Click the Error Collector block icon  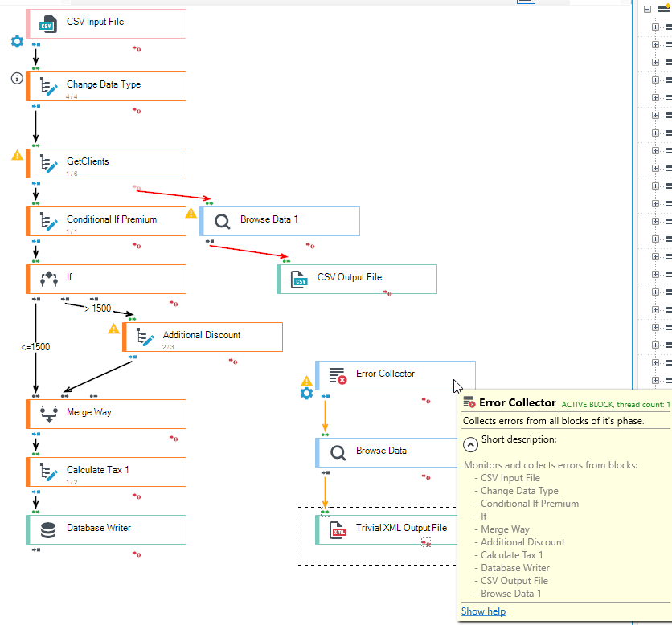[x=338, y=376]
